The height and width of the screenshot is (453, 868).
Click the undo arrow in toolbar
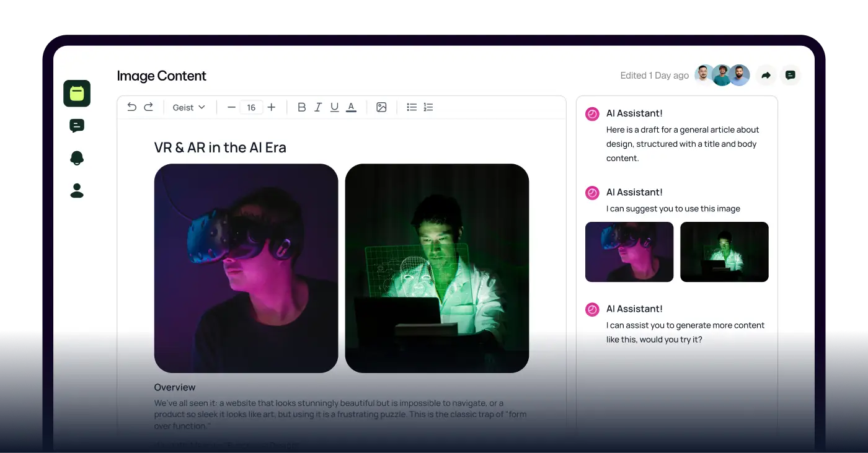[131, 107]
